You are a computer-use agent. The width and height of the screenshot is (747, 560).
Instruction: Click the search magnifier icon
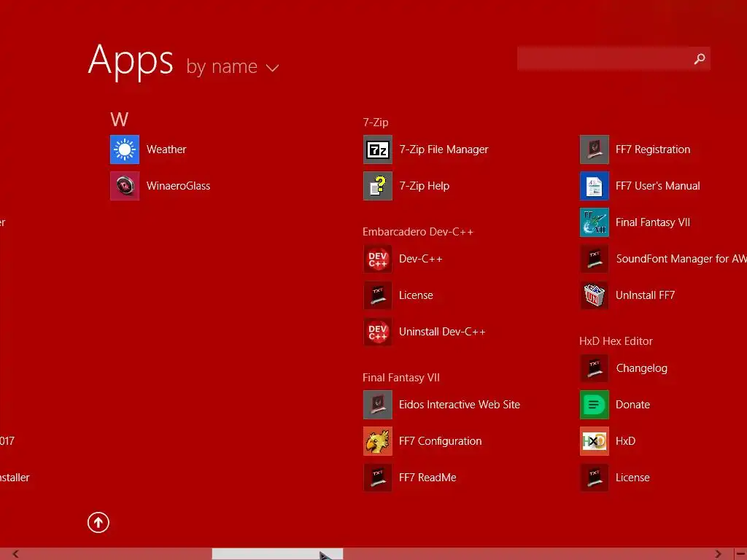(700, 58)
